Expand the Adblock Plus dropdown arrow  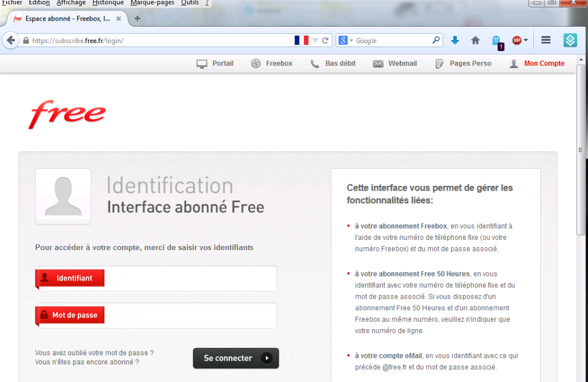(525, 41)
